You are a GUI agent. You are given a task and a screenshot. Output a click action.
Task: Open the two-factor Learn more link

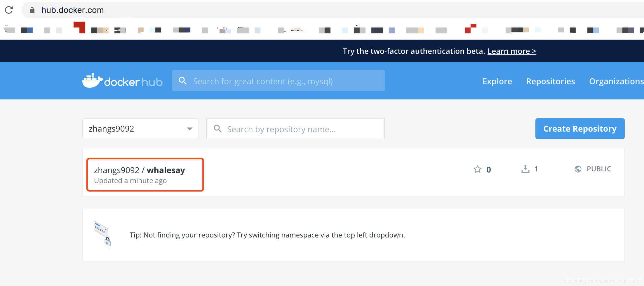click(512, 51)
